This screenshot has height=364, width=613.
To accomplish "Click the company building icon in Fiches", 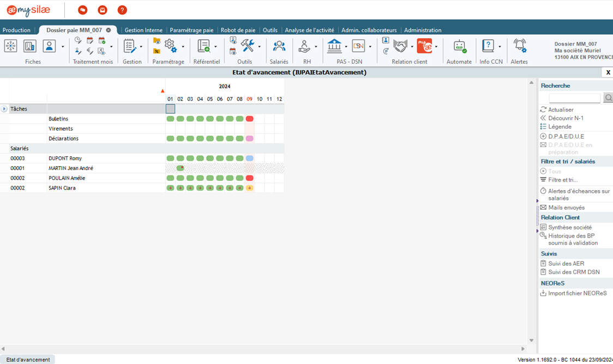I will (30, 46).
